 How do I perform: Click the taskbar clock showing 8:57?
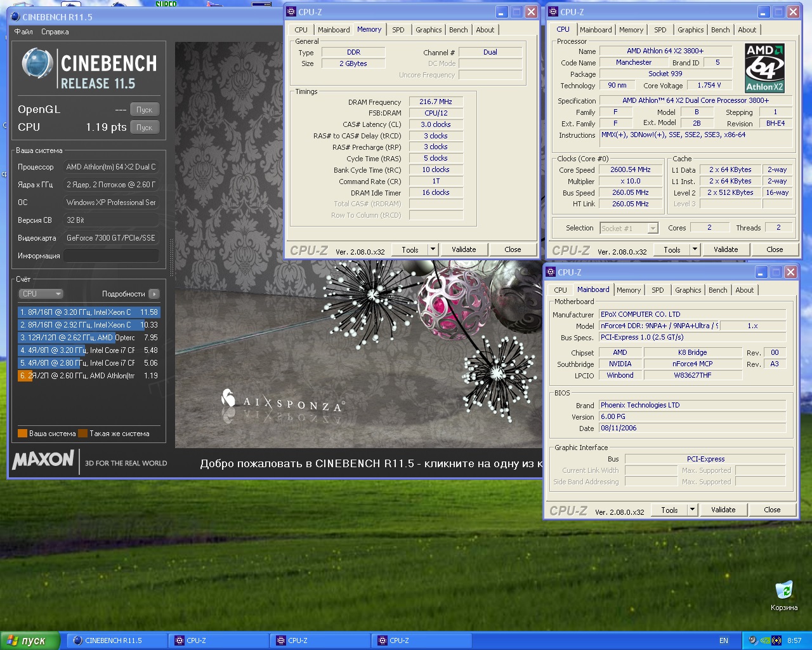[794, 640]
